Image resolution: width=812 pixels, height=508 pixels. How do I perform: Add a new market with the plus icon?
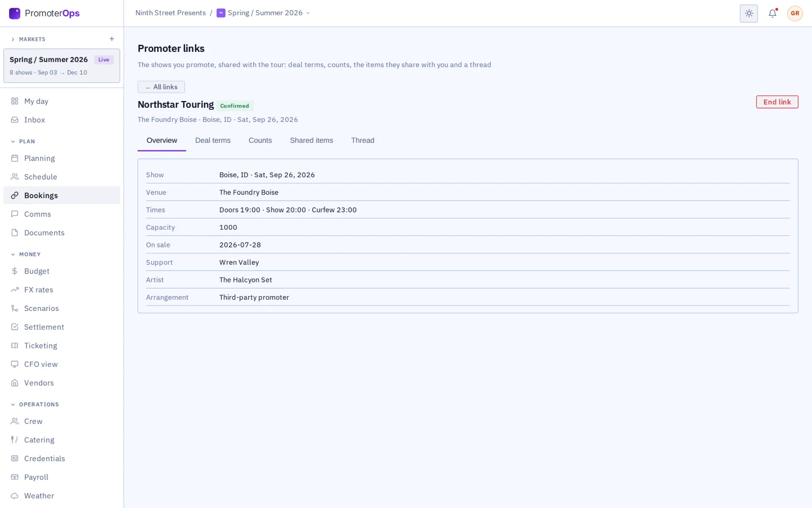112,39
